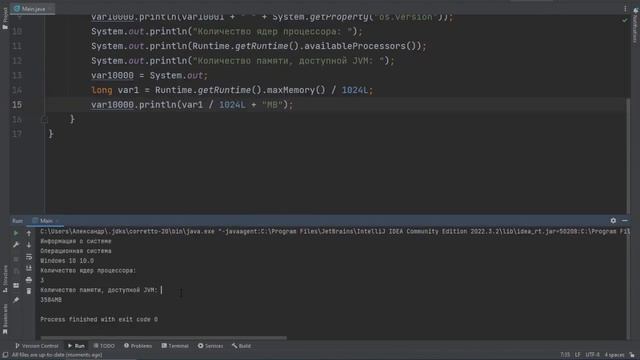Viewport: 640px width, 360px height.
Task: Open the Main.java editor tab
Action: click(x=33, y=9)
